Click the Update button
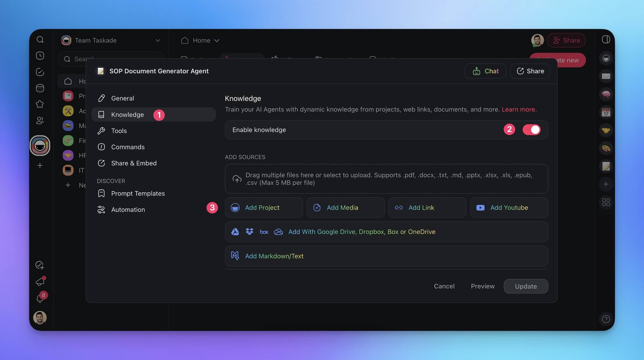 (526, 286)
